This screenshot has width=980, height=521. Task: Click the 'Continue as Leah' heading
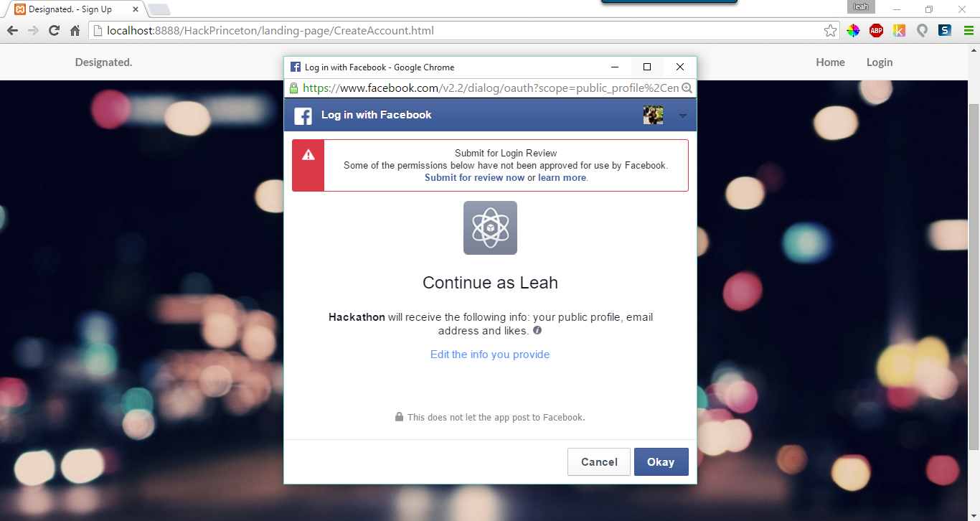pyautogui.click(x=490, y=283)
